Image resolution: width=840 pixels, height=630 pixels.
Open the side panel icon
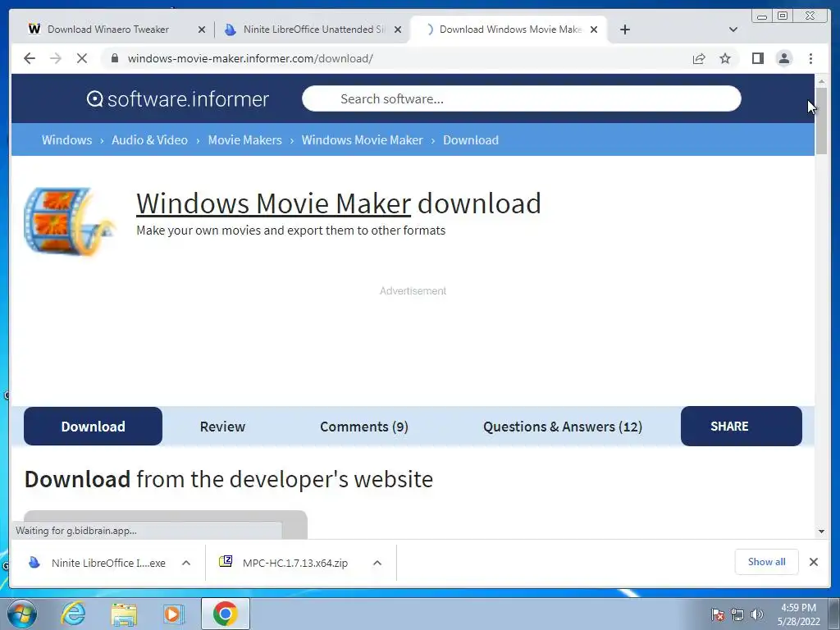(x=757, y=58)
